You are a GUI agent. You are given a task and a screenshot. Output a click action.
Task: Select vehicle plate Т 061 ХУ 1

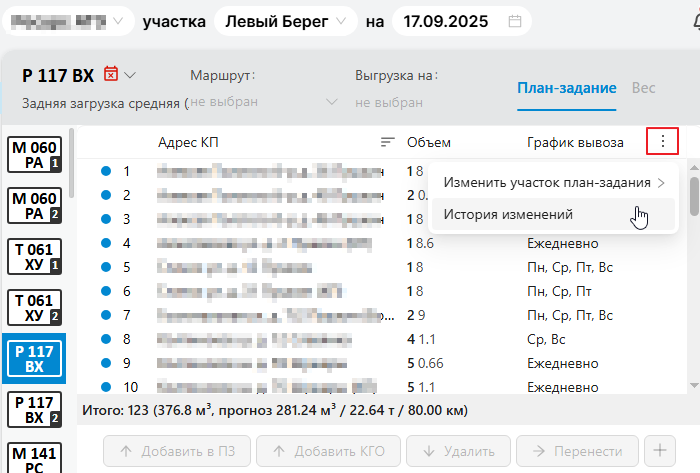pos(35,257)
